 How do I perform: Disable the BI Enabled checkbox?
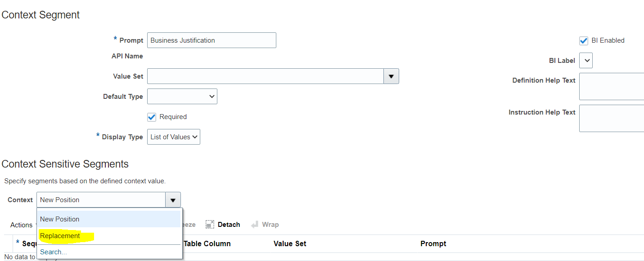pyautogui.click(x=583, y=40)
